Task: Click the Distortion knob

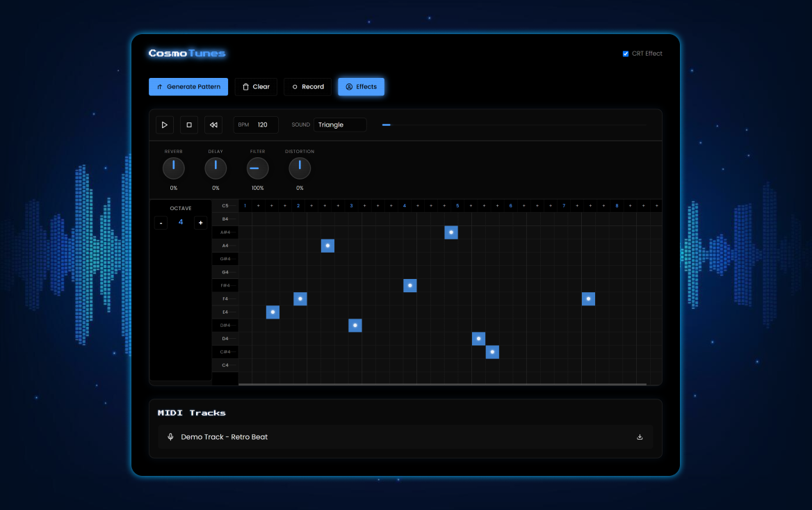Action: [x=300, y=168]
